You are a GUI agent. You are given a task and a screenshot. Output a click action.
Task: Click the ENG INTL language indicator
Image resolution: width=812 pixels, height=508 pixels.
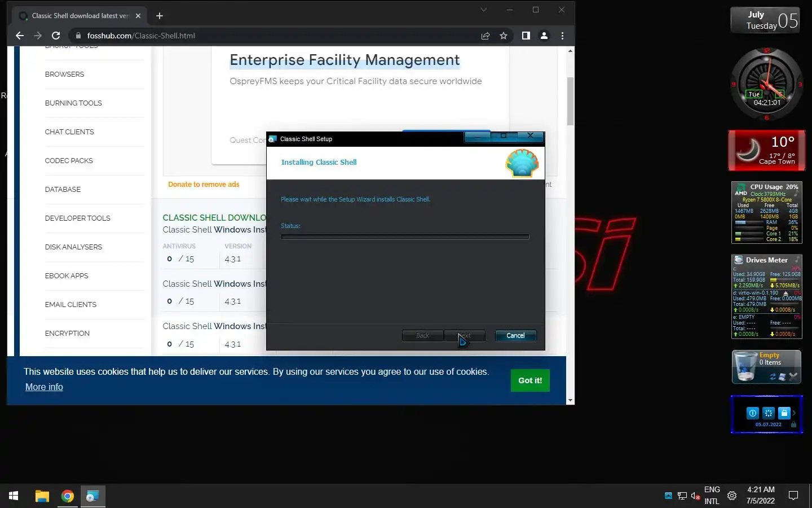pos(712,496)
